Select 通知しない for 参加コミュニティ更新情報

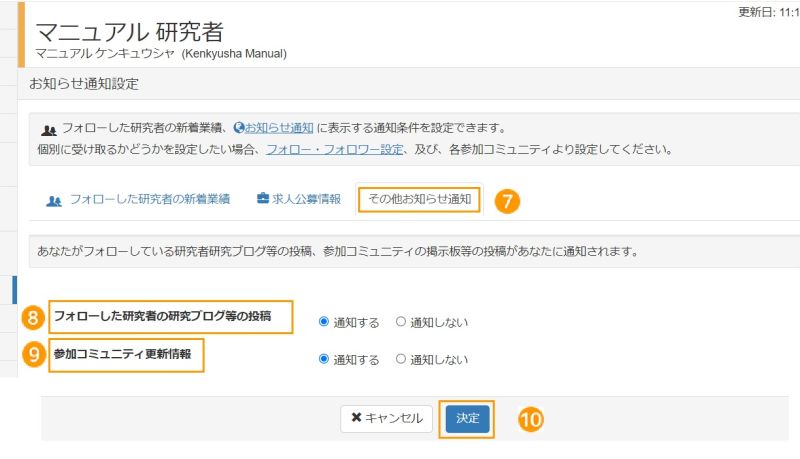tap(401, 359)
